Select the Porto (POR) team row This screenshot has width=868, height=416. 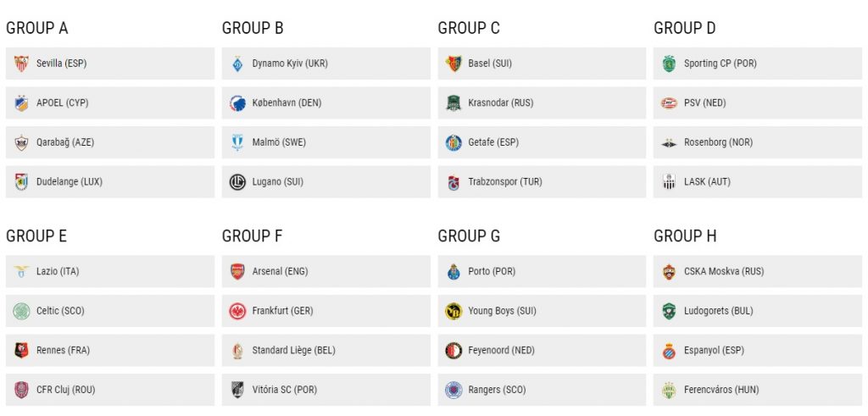(542, 272)
